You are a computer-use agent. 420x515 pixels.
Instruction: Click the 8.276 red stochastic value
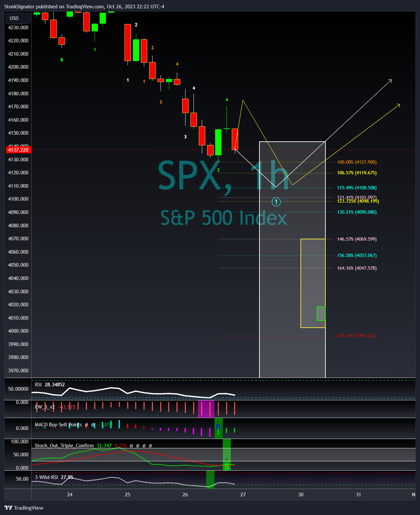click(121, 446)
